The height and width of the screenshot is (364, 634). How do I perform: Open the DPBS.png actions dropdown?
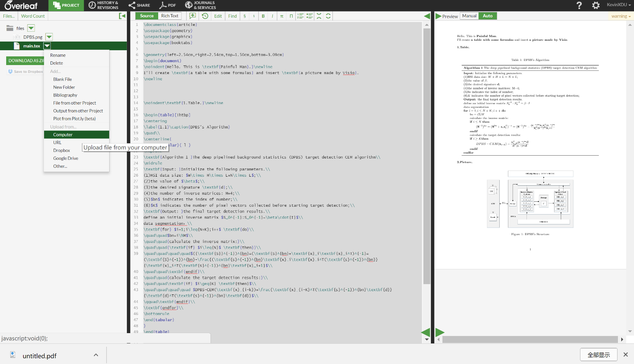tap(49, 37)
